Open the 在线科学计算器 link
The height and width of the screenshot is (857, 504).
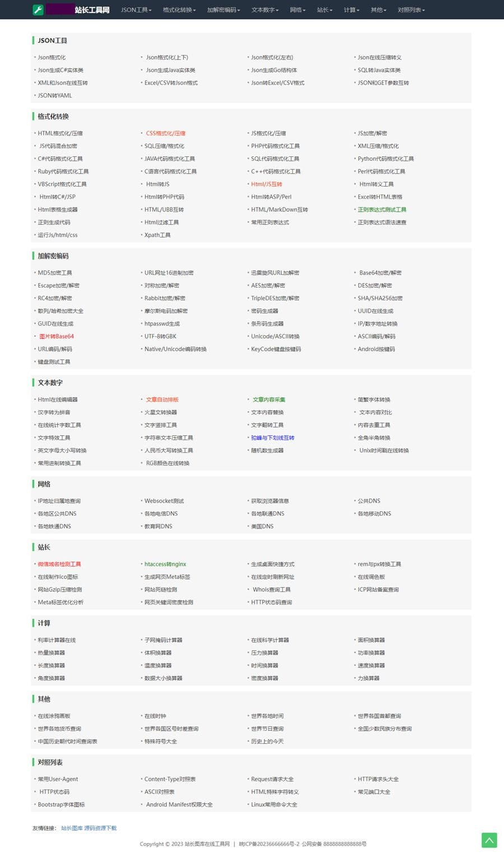[x=270, y=640]
